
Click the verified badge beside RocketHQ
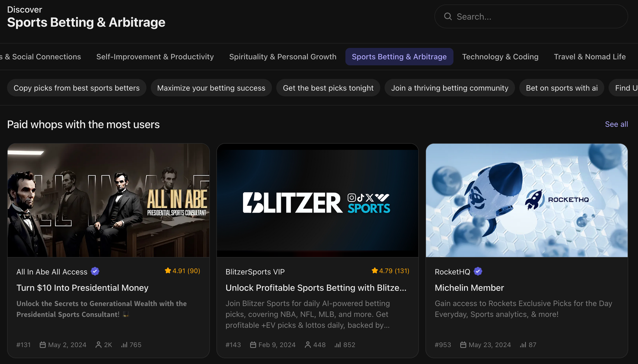point(477,271)
